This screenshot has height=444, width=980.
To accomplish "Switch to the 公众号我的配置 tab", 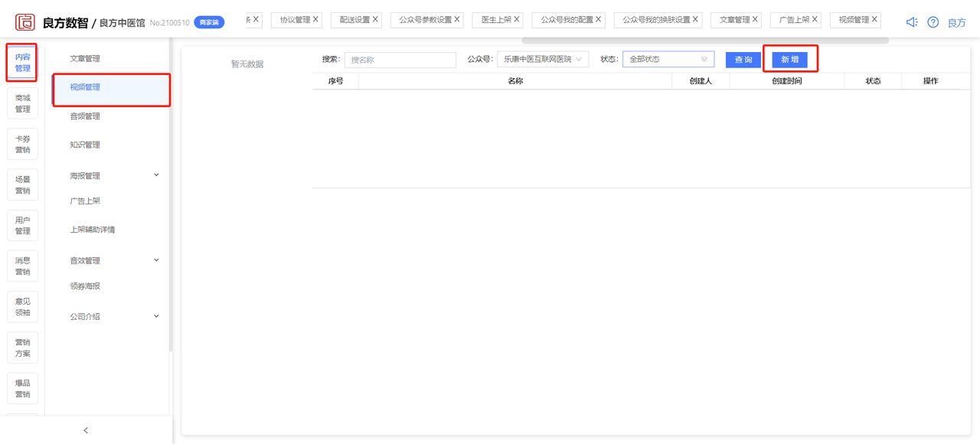I will pos(567,20).
